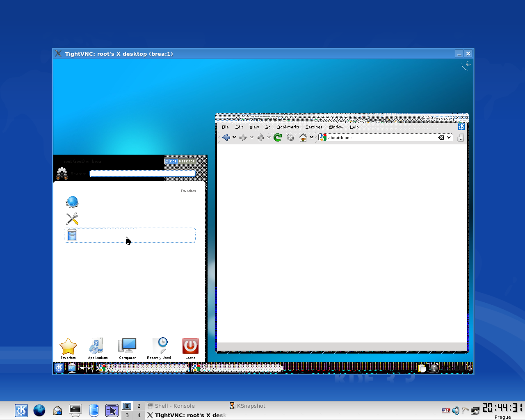
Task: Open Back history dropdown arrow
Action: [234, 137]
